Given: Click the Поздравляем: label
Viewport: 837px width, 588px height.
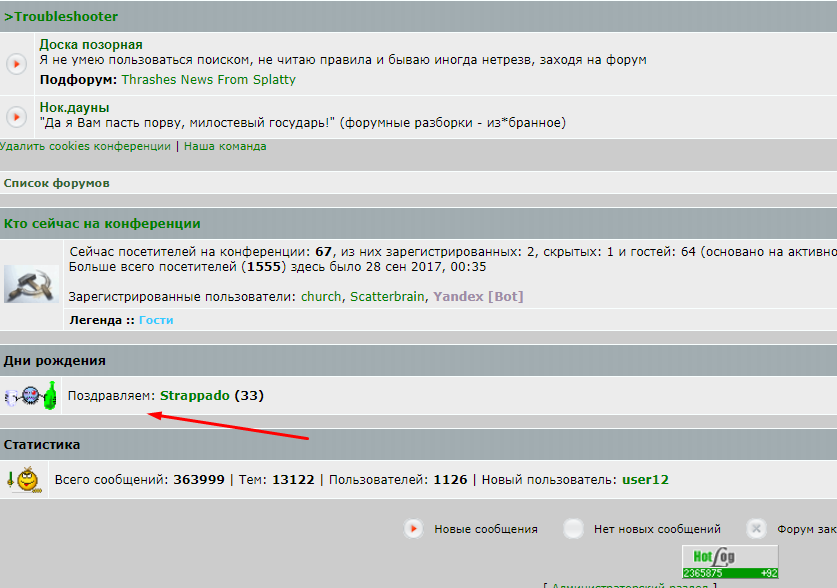Looking at the screenshot, I should pyautogui.click(x=111, y=396).
